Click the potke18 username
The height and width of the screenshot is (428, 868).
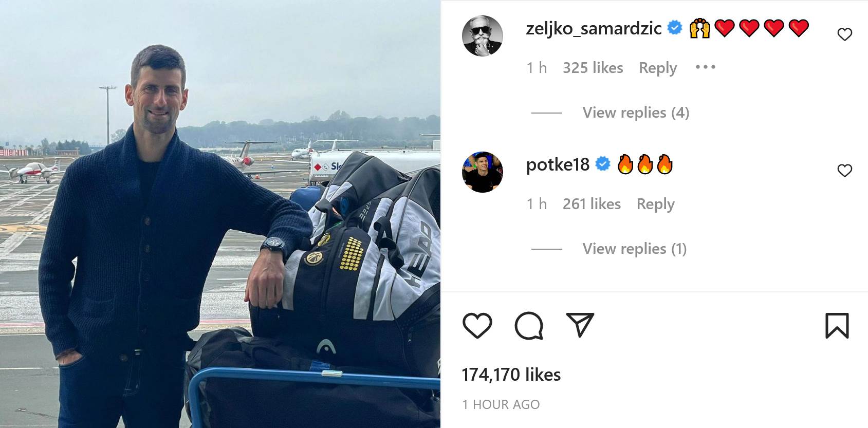(x=558, y=164)
